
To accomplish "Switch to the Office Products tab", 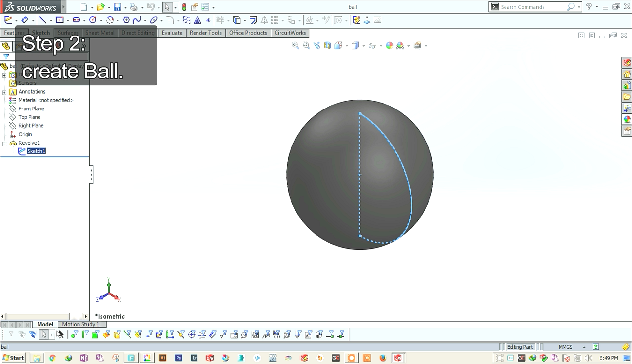I will [x=248, y=33].
